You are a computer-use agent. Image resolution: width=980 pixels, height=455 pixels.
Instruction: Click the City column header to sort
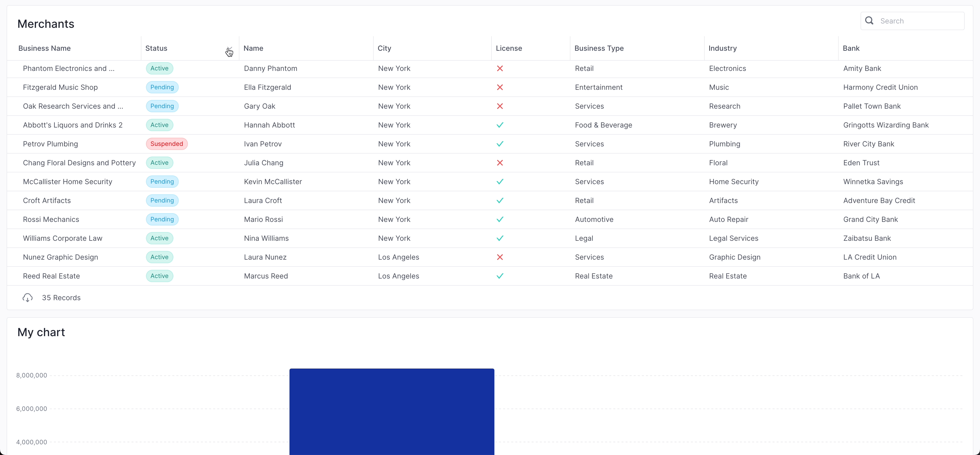(x=384, y=48)
